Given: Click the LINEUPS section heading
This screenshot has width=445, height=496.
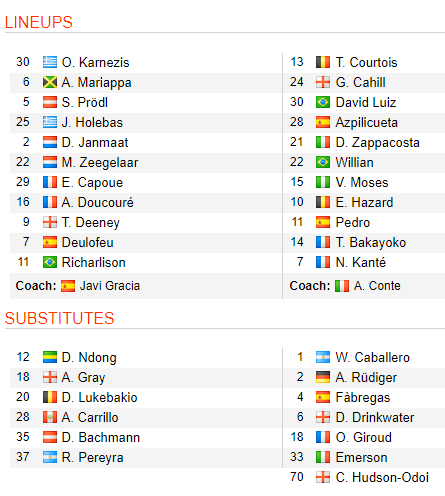Looking at the screenshot, I should [x=39, y=22].
